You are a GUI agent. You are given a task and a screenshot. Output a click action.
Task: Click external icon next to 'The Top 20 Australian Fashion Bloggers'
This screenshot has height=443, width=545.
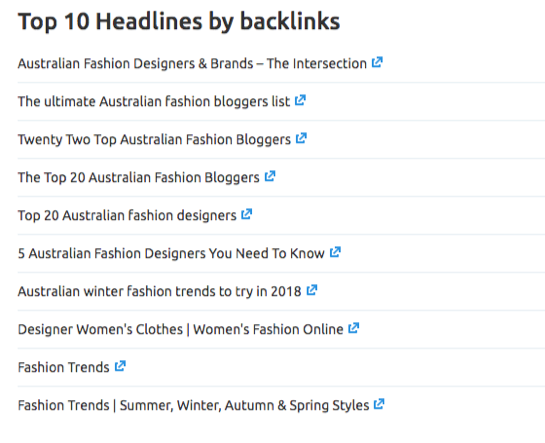[270, 176]
